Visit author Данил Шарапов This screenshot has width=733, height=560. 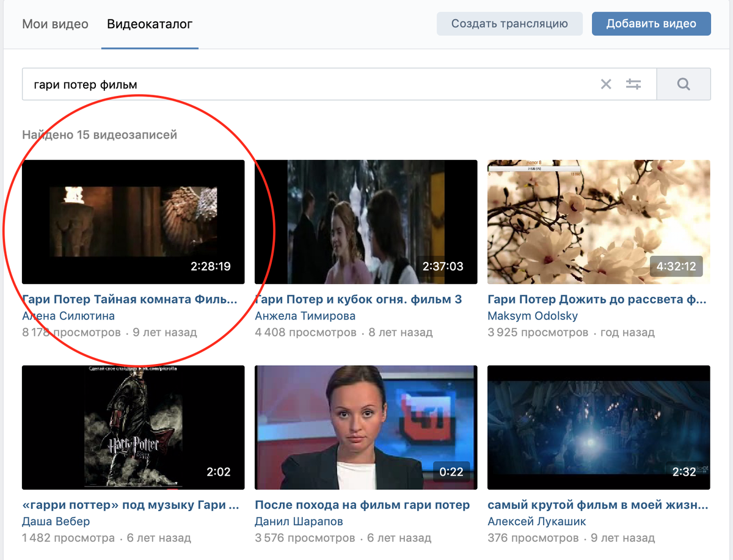point(299,522)
